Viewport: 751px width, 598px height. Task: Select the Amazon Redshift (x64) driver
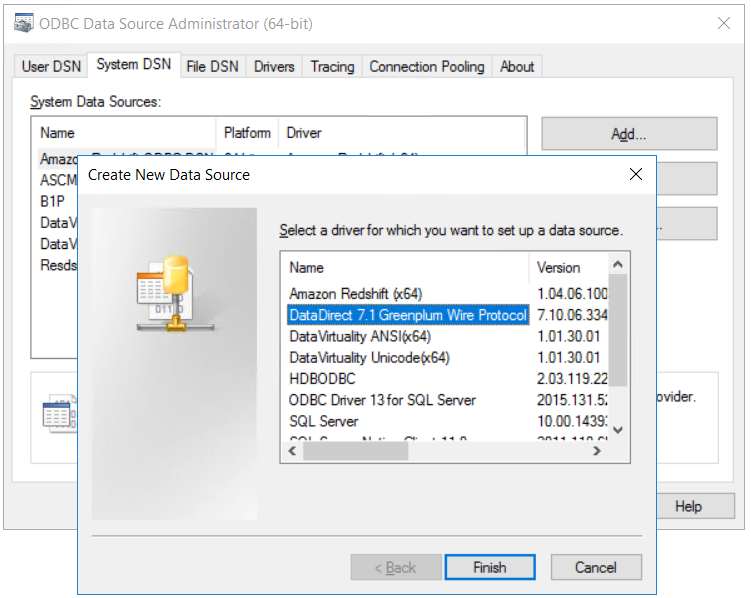(355, 293)
